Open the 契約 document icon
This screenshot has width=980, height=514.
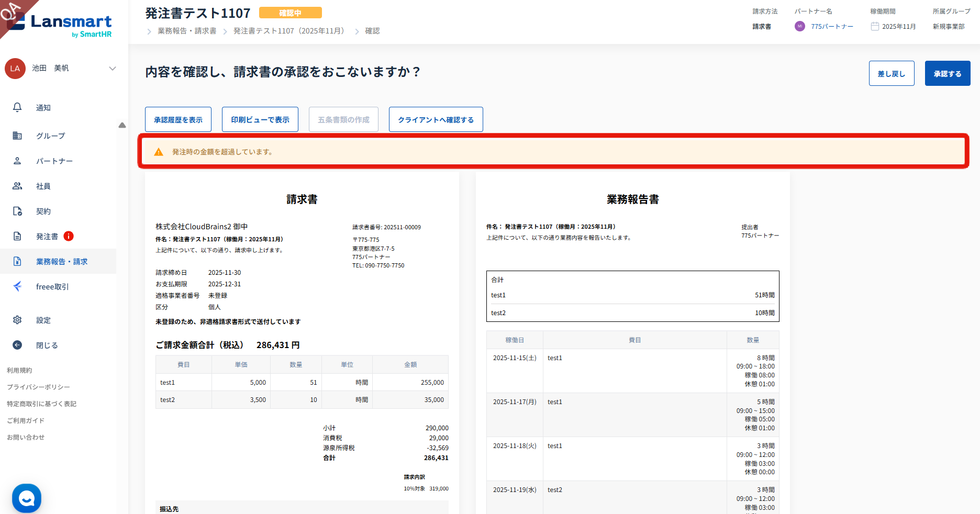pos(17,211)
